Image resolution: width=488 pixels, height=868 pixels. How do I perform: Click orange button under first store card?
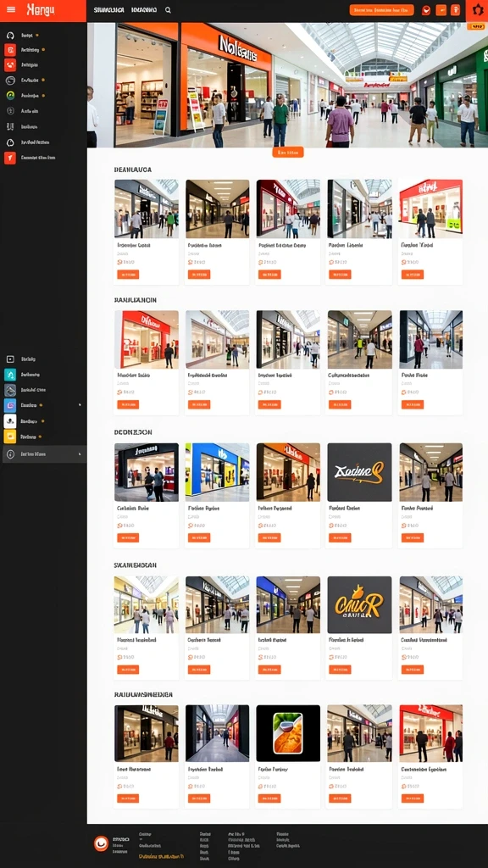pos(128,275)
